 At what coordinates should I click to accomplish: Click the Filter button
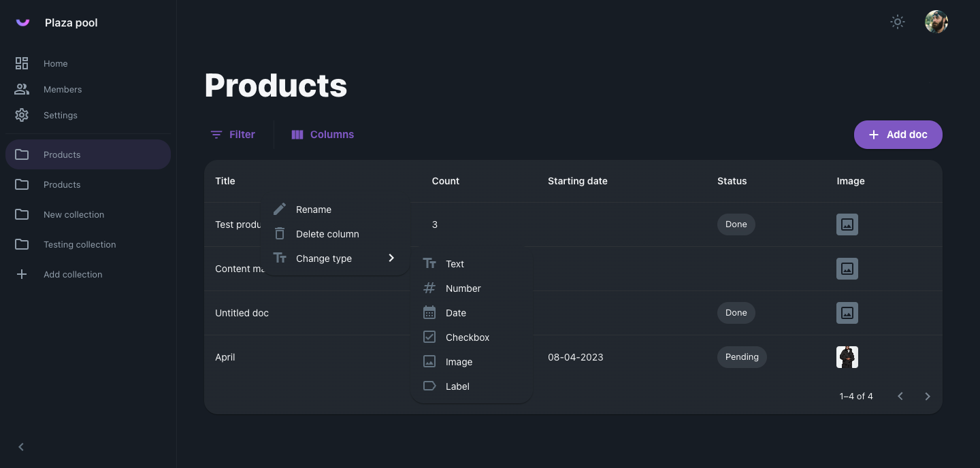[x=233, y=135]
